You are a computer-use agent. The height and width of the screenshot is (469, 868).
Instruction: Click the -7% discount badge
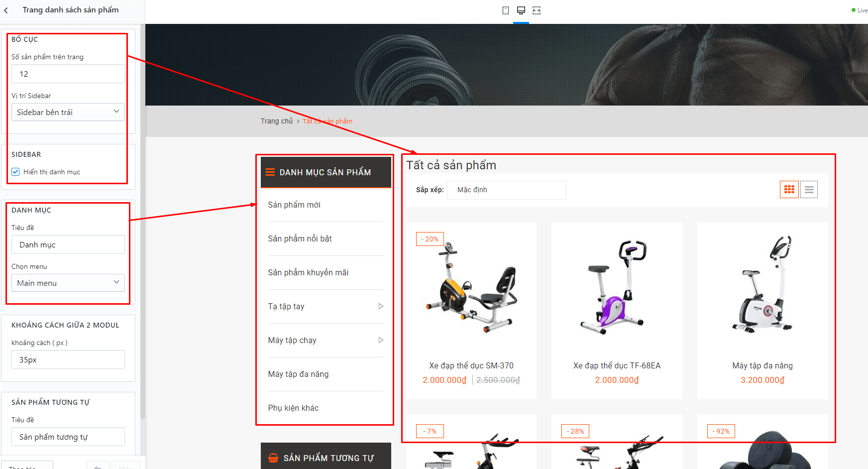430,431
